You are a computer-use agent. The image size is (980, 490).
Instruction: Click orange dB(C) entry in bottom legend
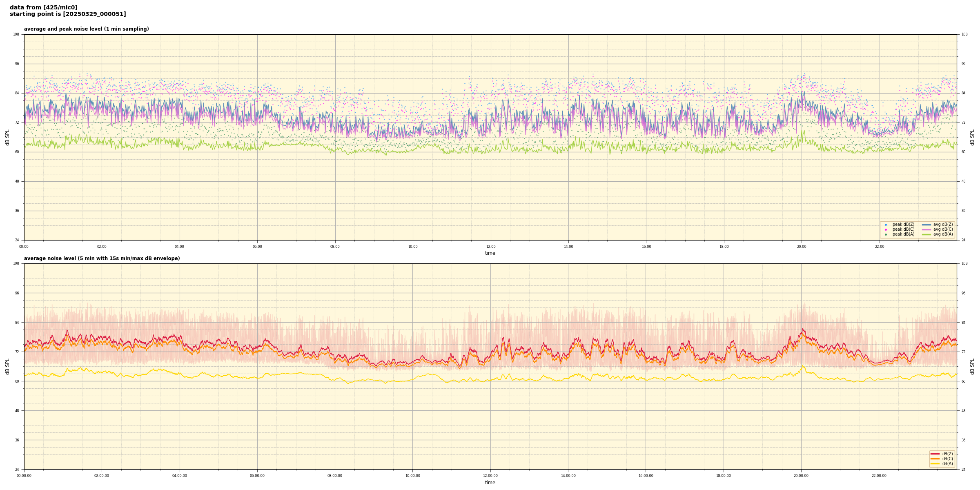pyautogui.click(x=947, y=459)
